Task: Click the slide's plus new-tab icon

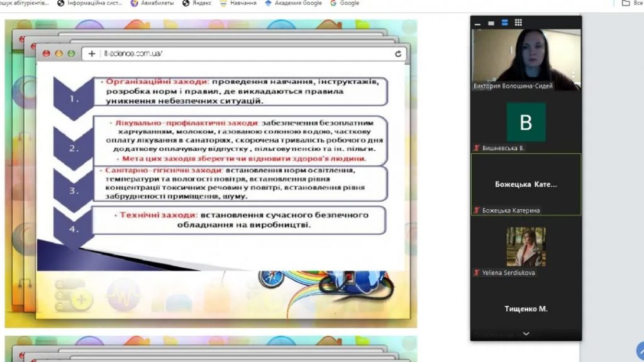Action: point(92,53)
